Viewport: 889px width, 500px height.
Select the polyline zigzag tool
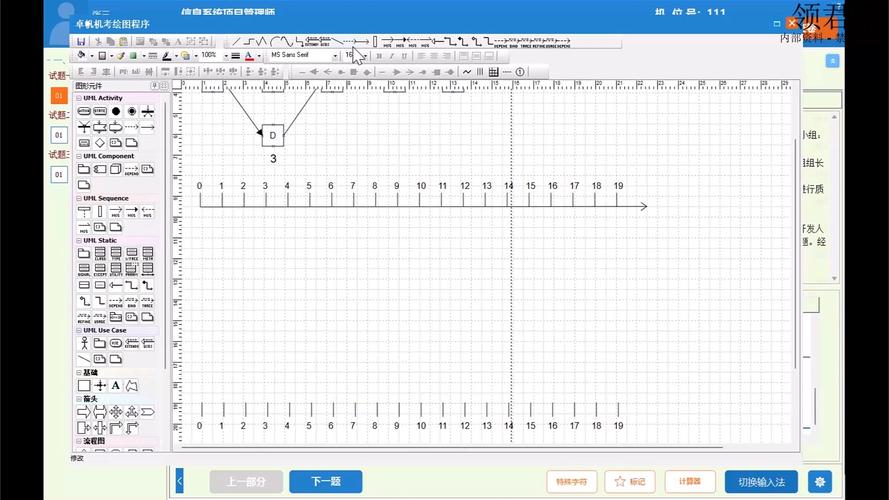261,41
